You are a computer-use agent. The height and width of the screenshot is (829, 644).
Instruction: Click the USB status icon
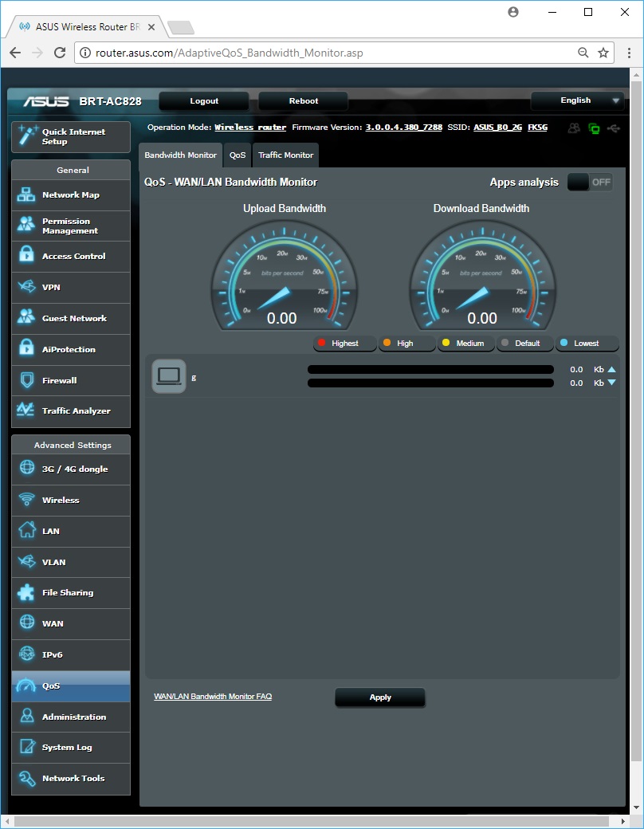(x=612, y=128)
